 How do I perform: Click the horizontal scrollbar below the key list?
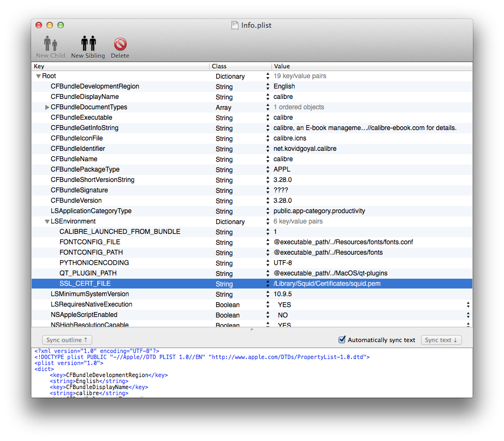point(251,329)
